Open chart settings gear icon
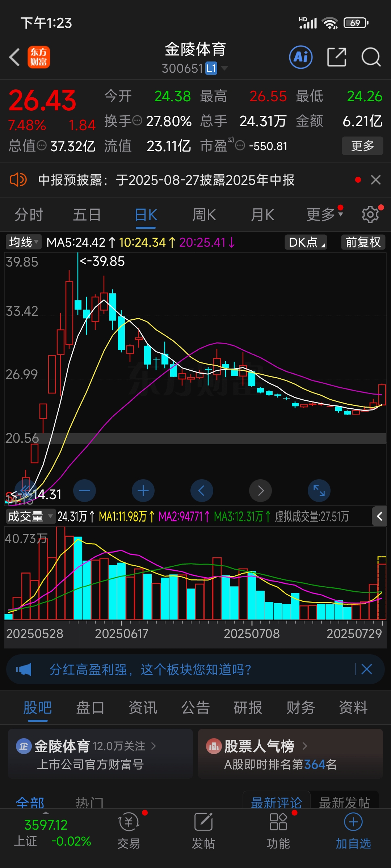The width and height of the screenshot is (391, 868). tap(371, 214)
